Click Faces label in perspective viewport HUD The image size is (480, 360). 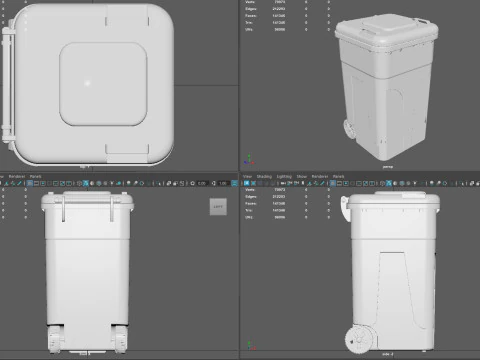251,16
